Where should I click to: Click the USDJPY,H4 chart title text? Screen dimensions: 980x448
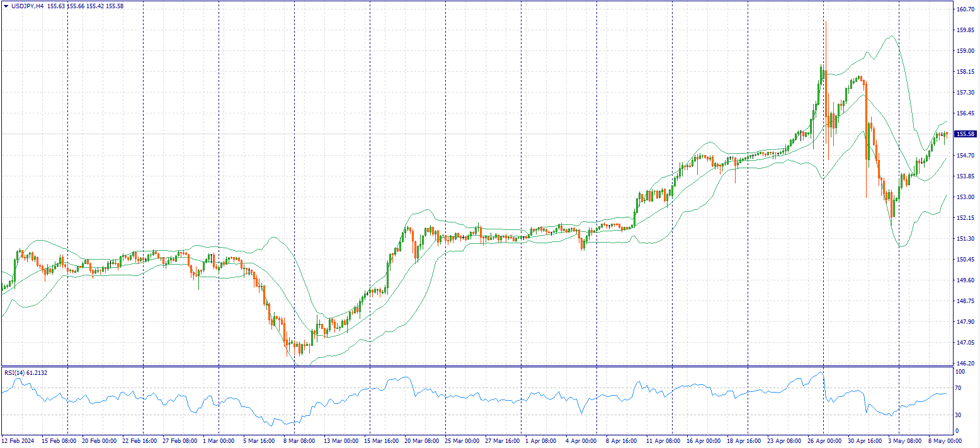coord(27,6)
